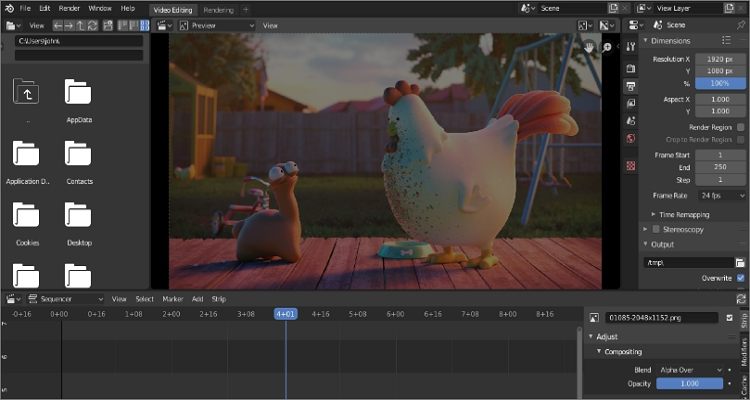Select the Video Editing workspace tab
This screenshot has height=400, width=750.
point(173,10)
